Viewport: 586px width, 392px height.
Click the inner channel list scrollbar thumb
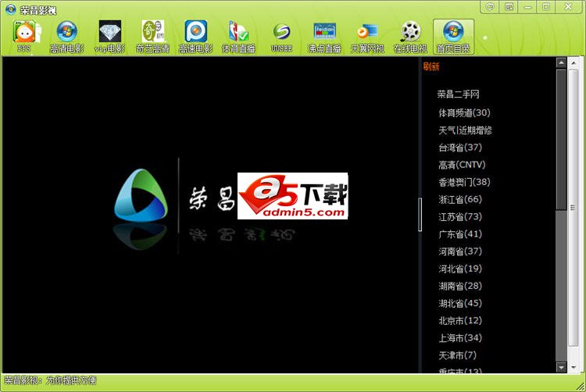[561, 139]
